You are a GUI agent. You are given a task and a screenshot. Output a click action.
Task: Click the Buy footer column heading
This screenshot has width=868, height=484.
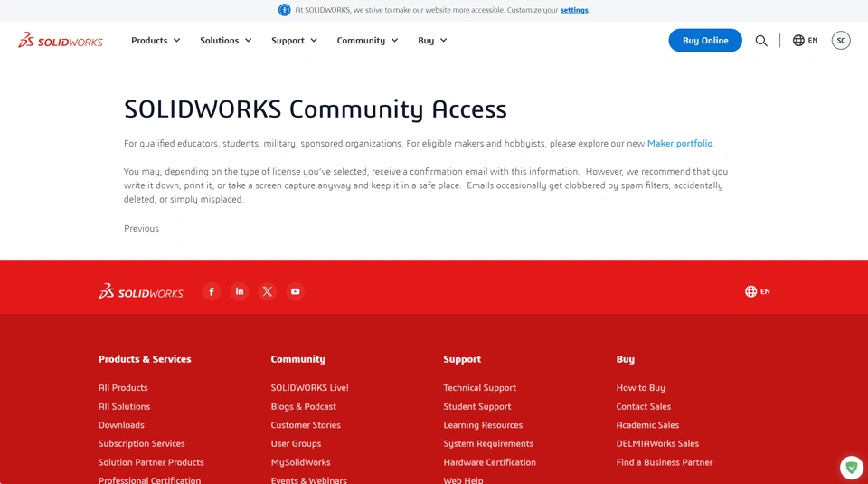tap(625, 359)
